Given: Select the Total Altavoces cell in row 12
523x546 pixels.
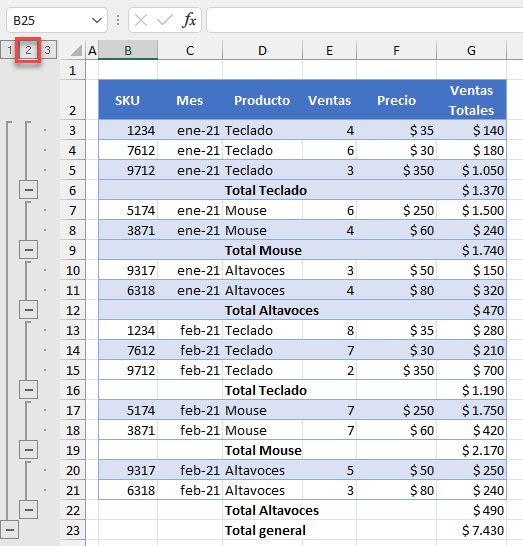Looking at the screenshot, I should click(x=262, y=310).
